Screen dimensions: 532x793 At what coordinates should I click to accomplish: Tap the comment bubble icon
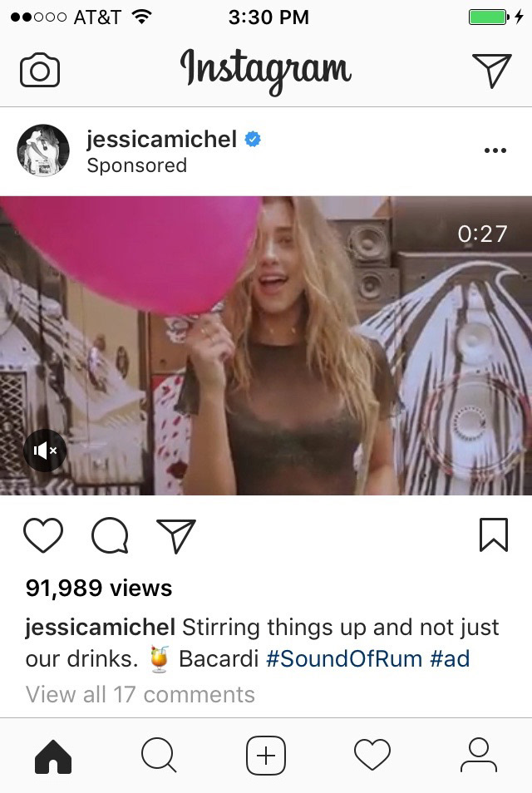point(110,535)
